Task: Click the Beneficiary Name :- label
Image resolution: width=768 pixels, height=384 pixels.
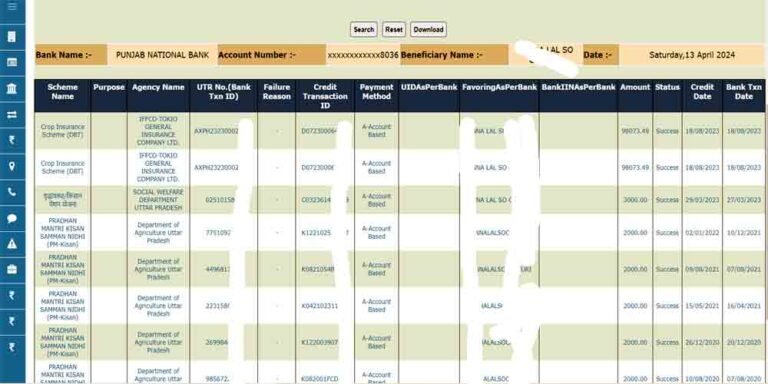Action: (441, 55)
